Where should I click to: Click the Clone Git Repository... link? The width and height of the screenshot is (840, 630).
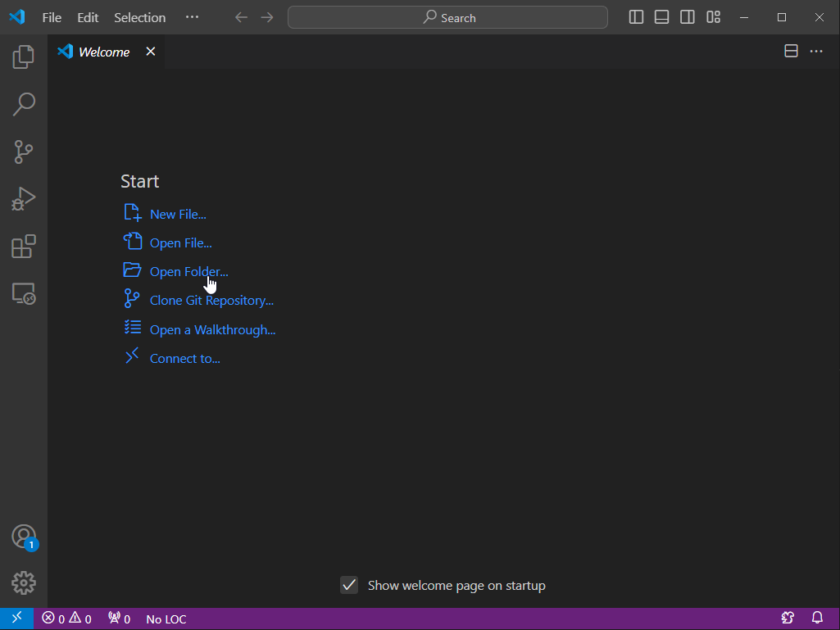[211, 301]
